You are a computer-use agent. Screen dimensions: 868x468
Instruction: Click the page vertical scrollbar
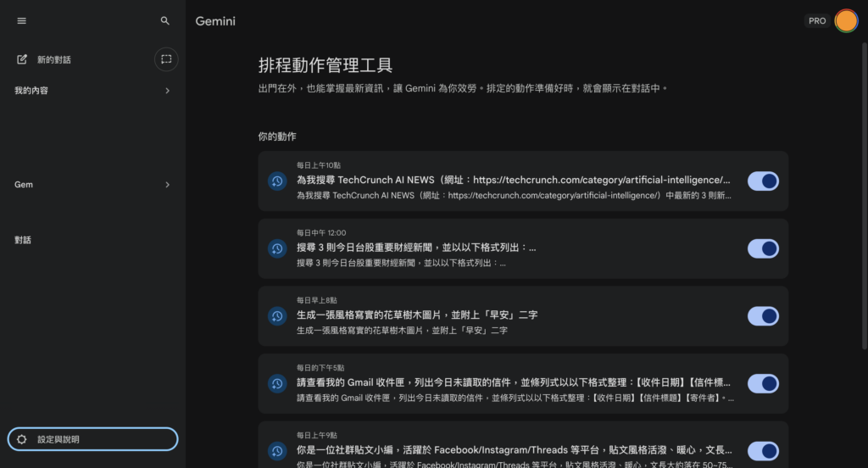point(864,196)
